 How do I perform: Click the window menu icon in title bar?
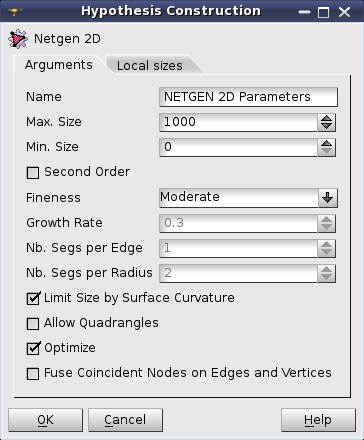[x=15, y=12]
